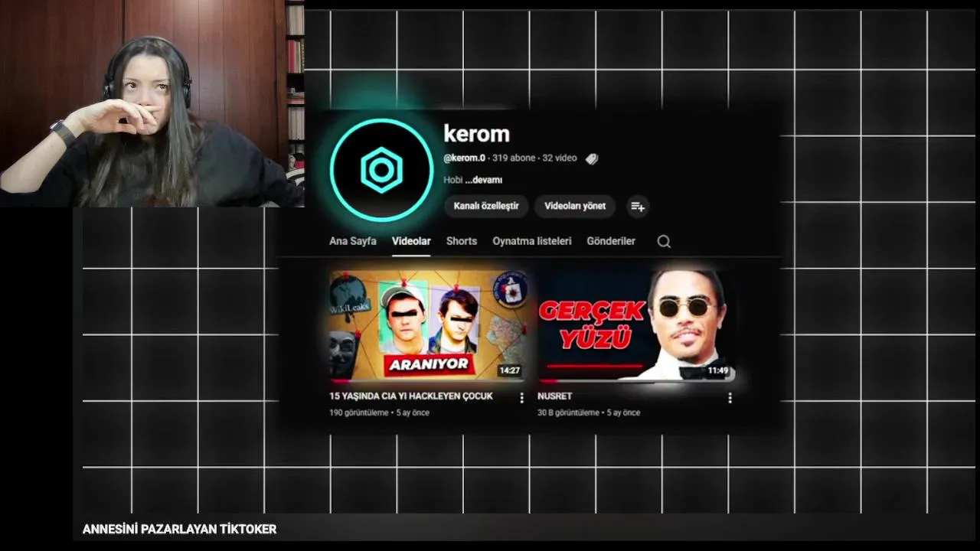Click the kerom channel avatar logo
Viewport: 980px width, 551px height.
[381, 170]
